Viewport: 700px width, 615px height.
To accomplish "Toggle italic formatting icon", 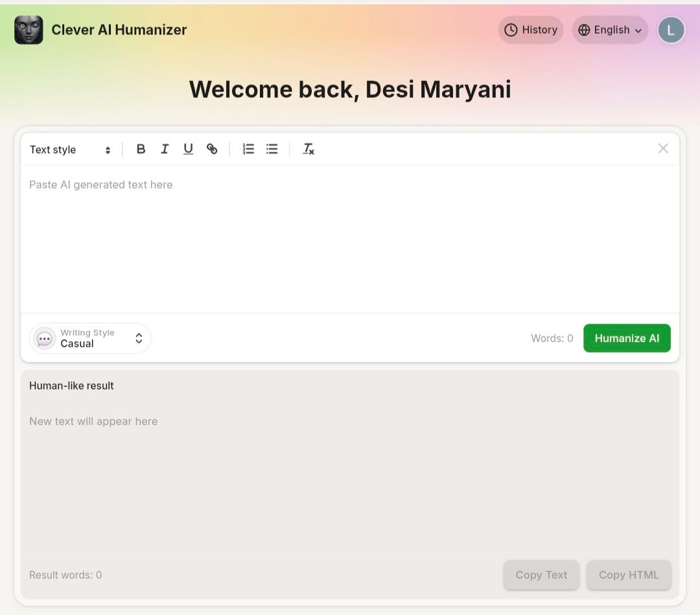I will (165, 149).
